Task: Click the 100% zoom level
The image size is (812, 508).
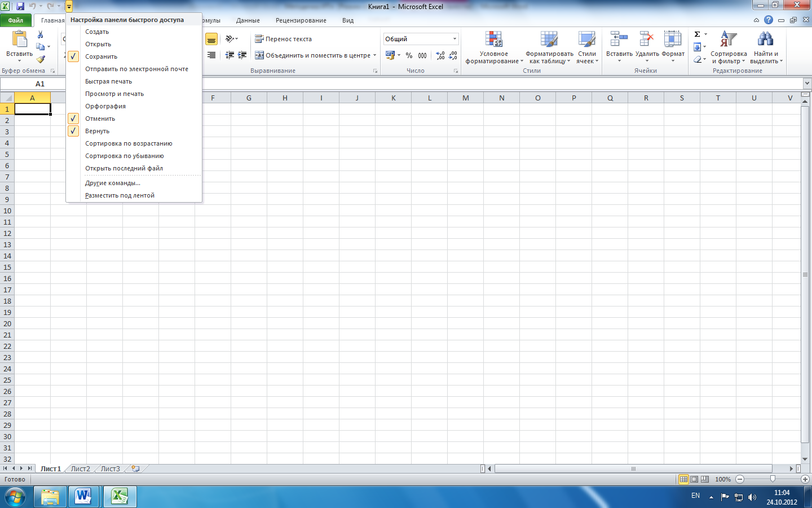Action: coord(723,479)
